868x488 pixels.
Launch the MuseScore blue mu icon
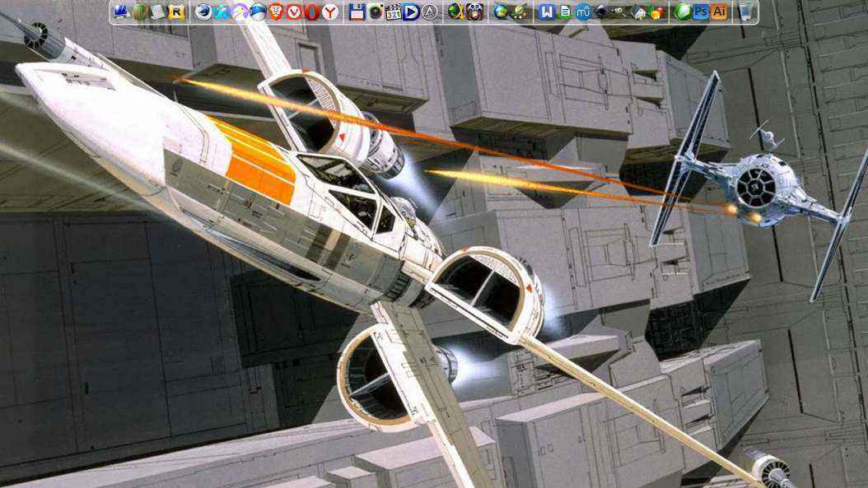(x=583, y=12)
